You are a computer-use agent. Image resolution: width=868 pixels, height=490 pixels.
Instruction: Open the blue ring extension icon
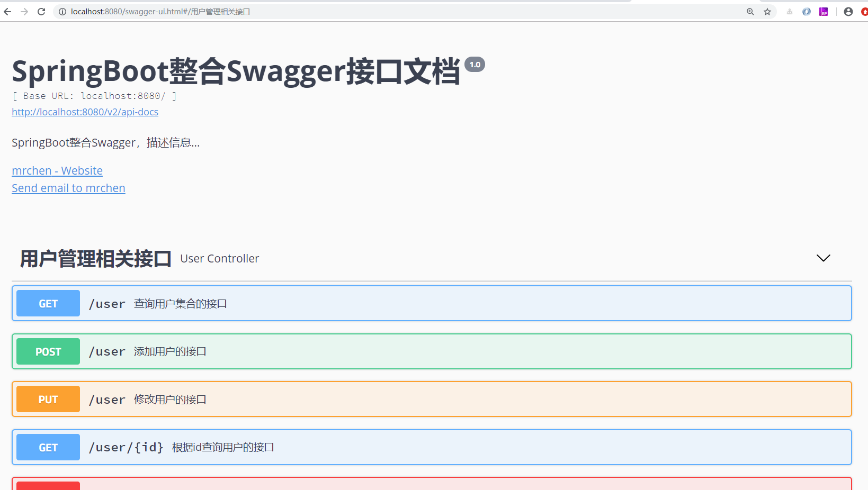[x=807, y=12]
